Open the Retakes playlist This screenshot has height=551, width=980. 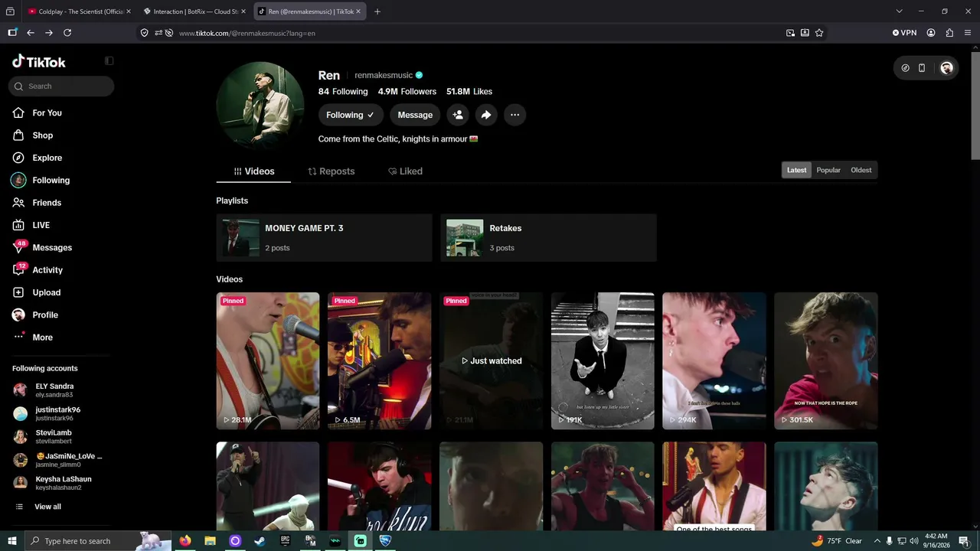coord(548,238)
